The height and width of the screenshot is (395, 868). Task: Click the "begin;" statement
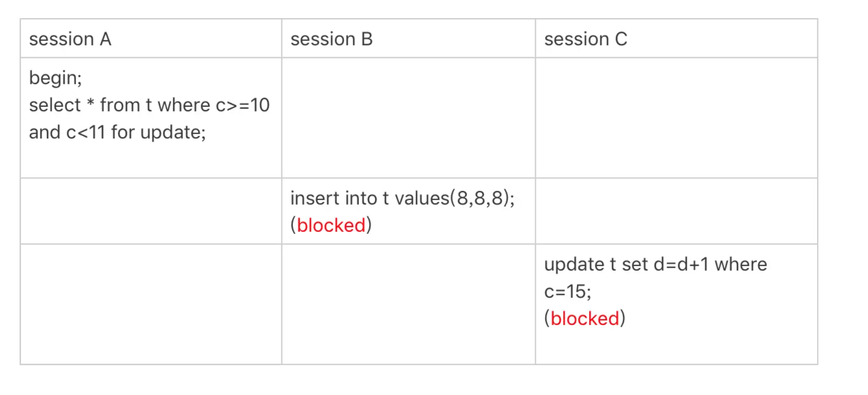55,78
